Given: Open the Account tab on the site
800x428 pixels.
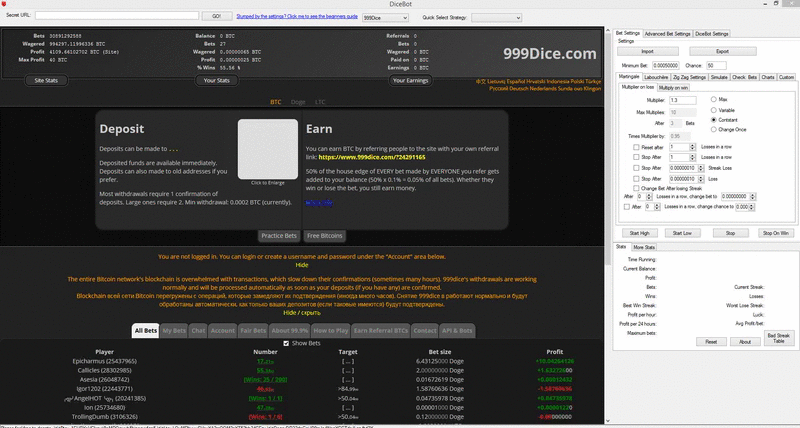Looking at the screenshot, I should coord(222,331).
